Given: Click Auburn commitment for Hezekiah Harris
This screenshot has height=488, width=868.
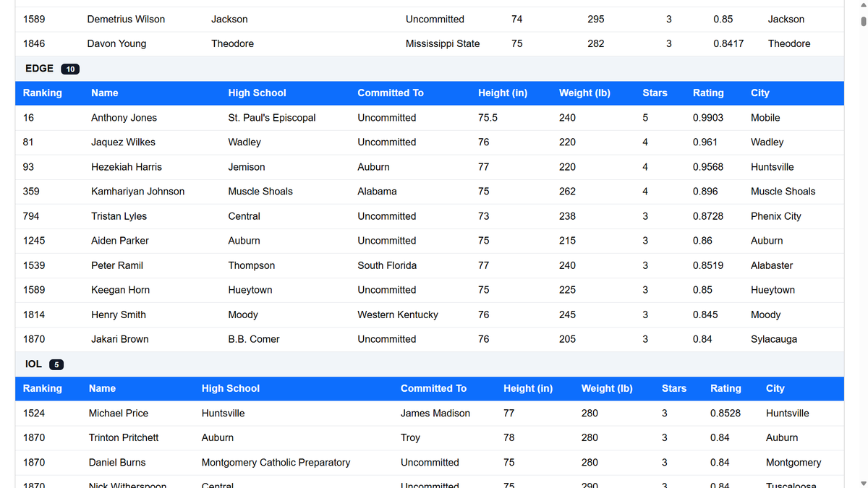Looking at the screenshot, I should tap(373, 167).
